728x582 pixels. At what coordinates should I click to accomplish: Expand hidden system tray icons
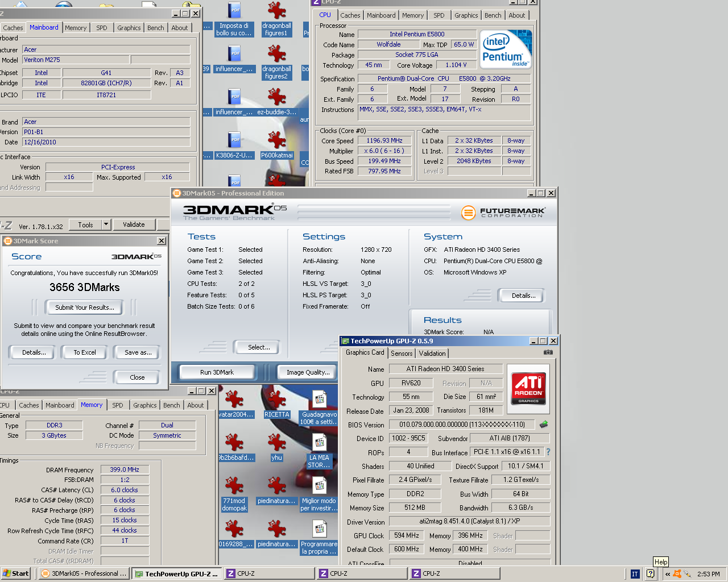[667, 574]
